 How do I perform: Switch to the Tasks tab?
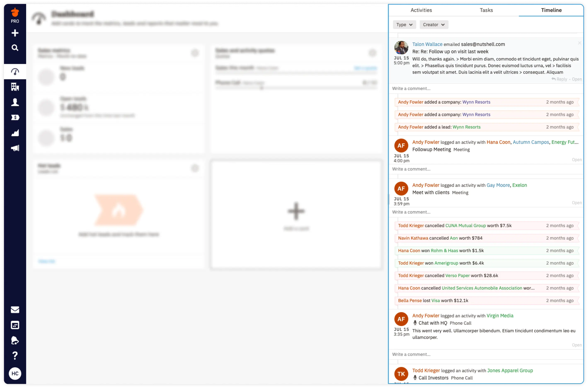(486, 10)
